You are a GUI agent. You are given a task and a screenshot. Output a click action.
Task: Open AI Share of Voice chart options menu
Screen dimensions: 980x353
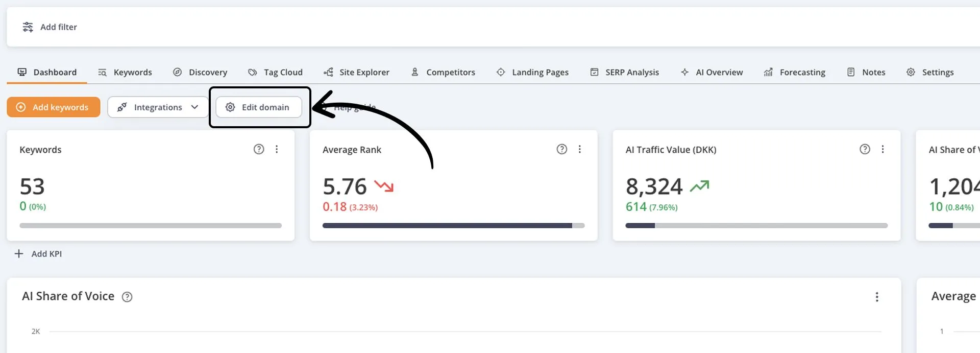877,297
